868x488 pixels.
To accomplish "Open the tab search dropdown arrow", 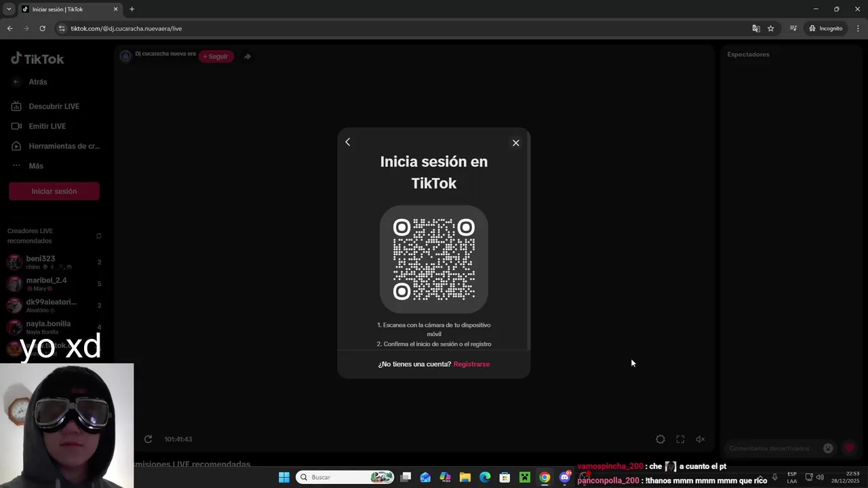I will coord(9,9).
